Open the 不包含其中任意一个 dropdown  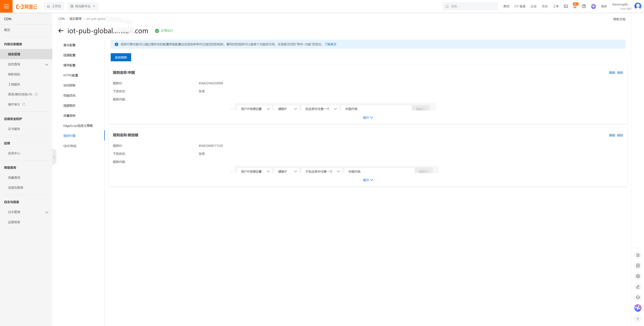[322, 172]
